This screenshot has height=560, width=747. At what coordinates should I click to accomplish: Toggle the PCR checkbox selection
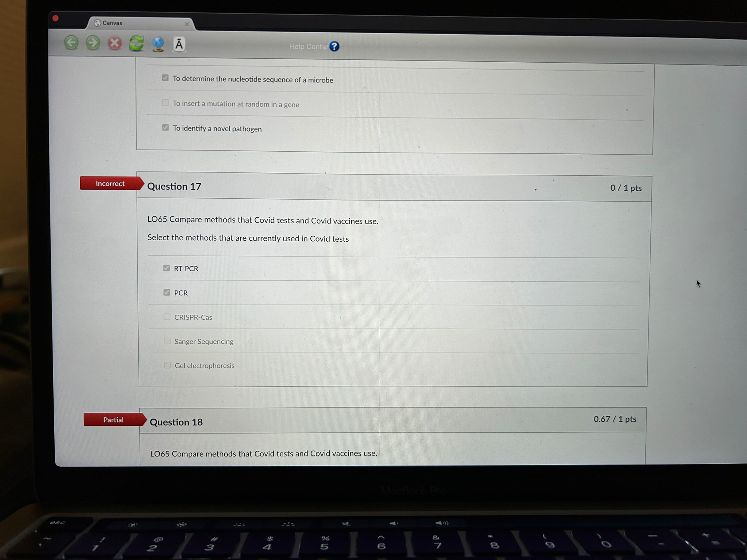point(166,292)
